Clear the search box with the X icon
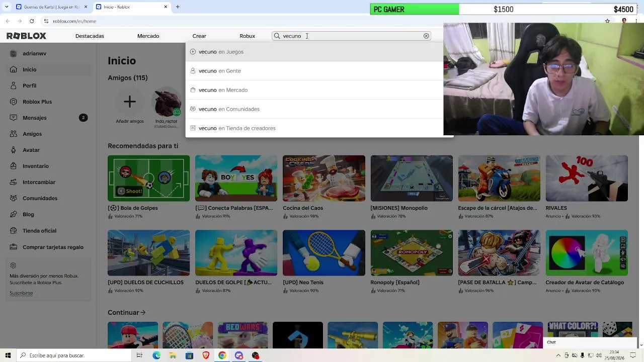644x362 pixels. pos(426,36)
